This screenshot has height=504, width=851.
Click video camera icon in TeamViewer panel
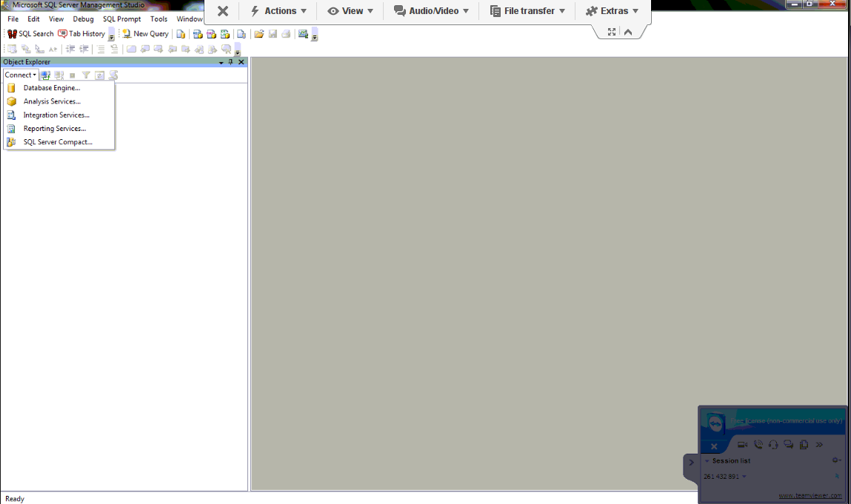click(x=742, y=445)
